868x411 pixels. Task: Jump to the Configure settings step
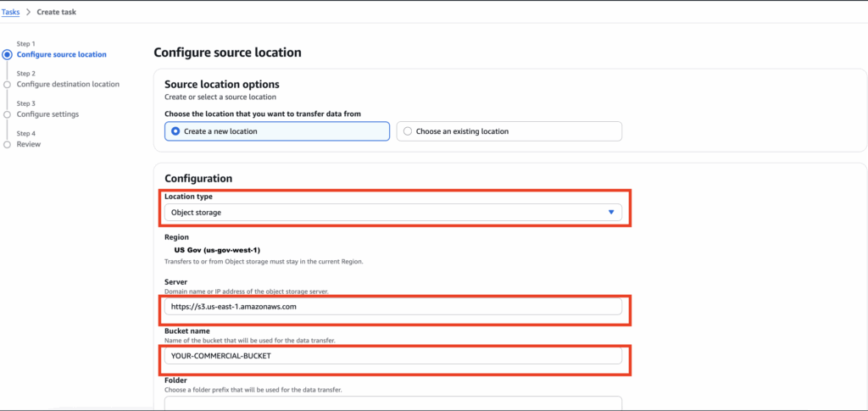(47, 114)
